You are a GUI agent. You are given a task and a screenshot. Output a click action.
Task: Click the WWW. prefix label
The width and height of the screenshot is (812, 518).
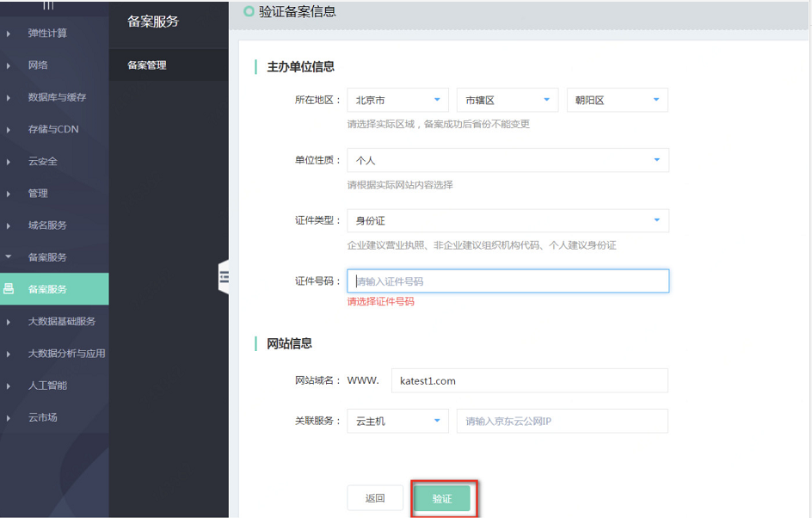pyautogui.click(x=363, y=380)
